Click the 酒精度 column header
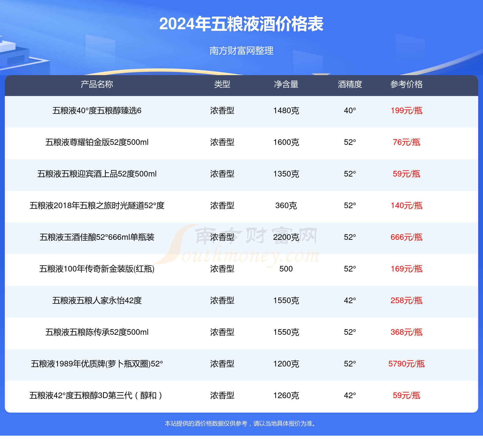 click(350, 84)
